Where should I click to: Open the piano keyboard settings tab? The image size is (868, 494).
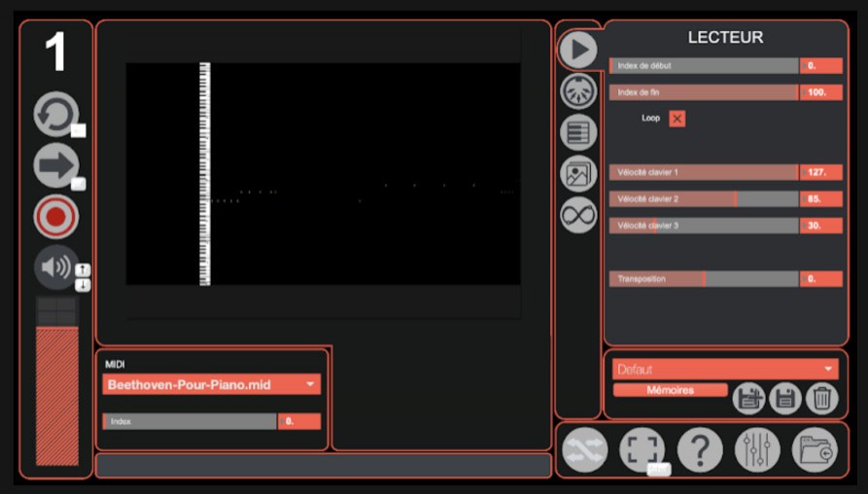click(579, 131)
